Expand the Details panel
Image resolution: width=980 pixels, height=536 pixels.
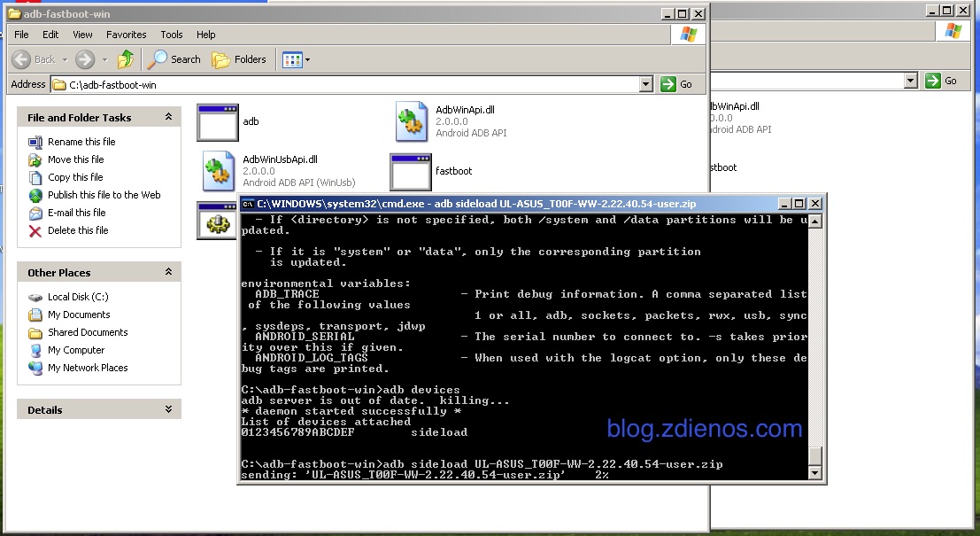tap(168, 409)
